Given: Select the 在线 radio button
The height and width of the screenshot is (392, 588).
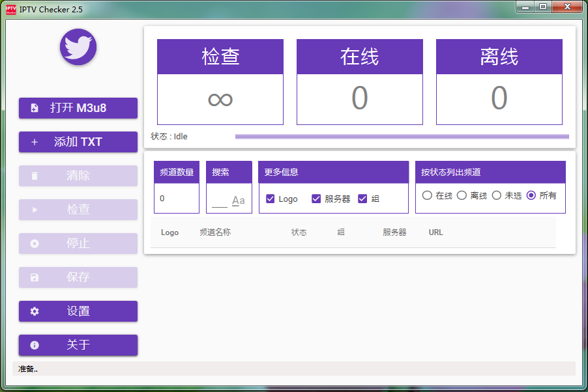Looking at the screenshot, I should click(427, 195).
